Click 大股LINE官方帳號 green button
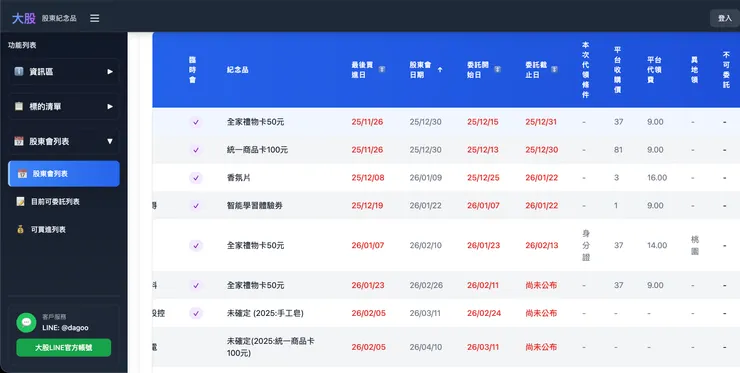This screenshot has width=740, height=373. coord(64,348)
